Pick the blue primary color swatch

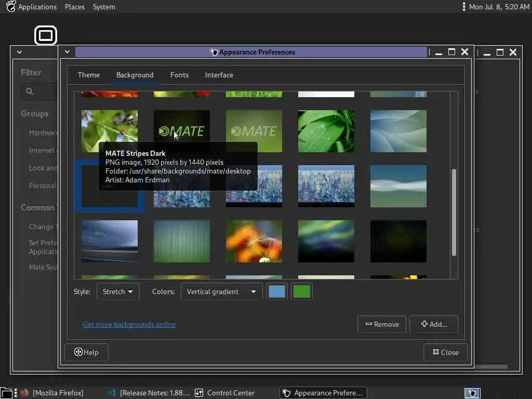[x=276, y=291]
